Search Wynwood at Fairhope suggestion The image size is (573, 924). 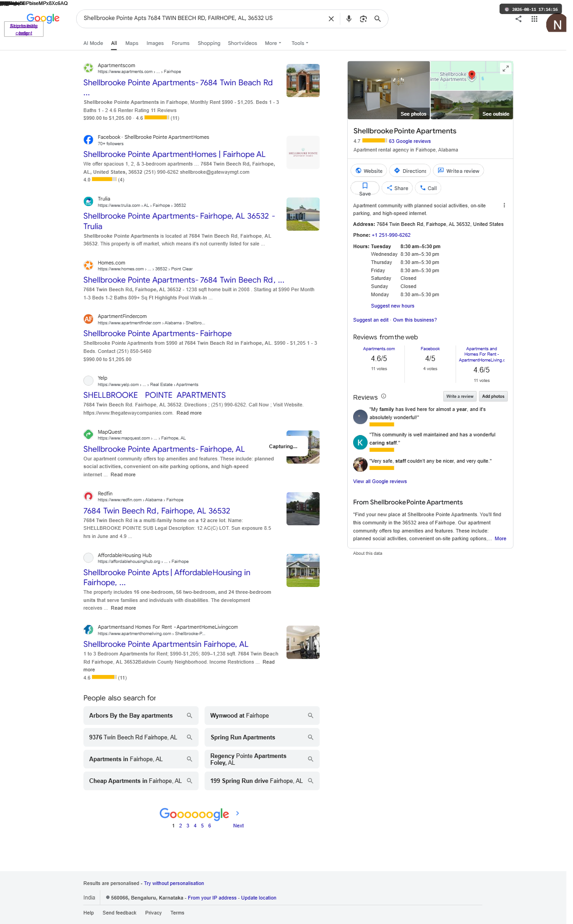[x=262, y=715]
